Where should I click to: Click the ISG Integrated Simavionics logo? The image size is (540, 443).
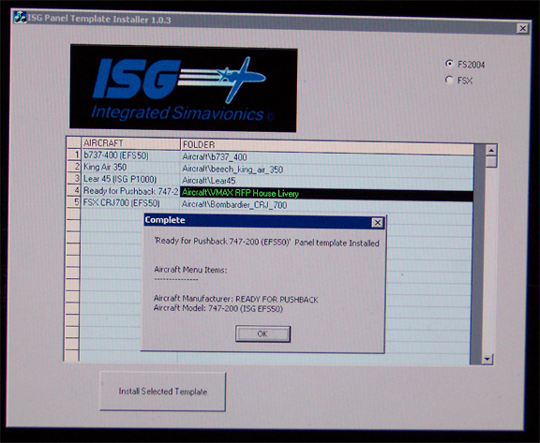click(x=183, y=88)
